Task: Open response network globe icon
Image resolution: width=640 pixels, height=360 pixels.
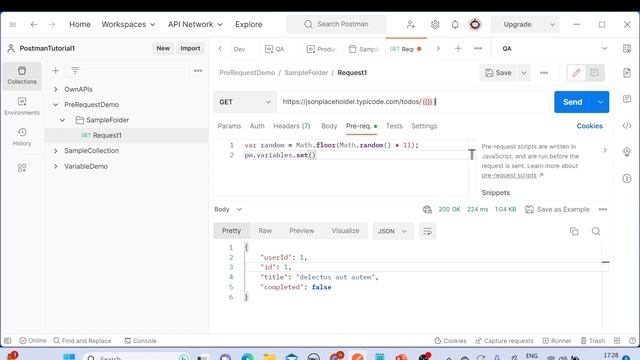Action: coord(427,209)
